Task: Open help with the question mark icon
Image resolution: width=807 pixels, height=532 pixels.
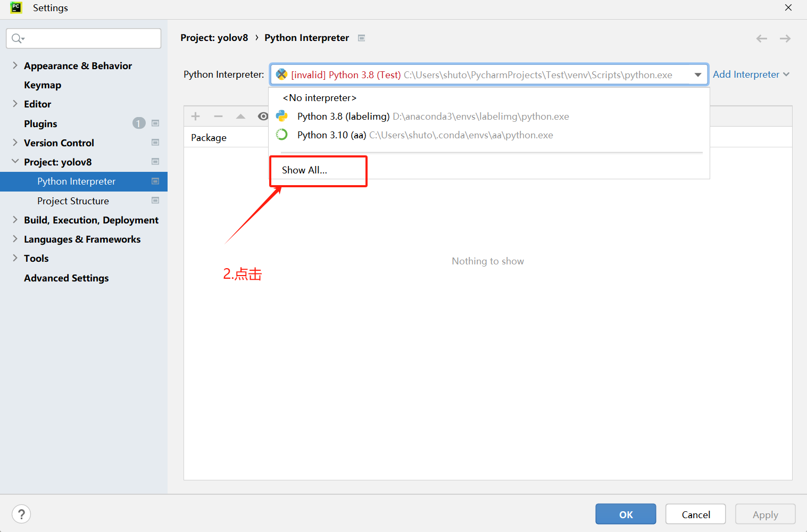Action: click(21, 514)
